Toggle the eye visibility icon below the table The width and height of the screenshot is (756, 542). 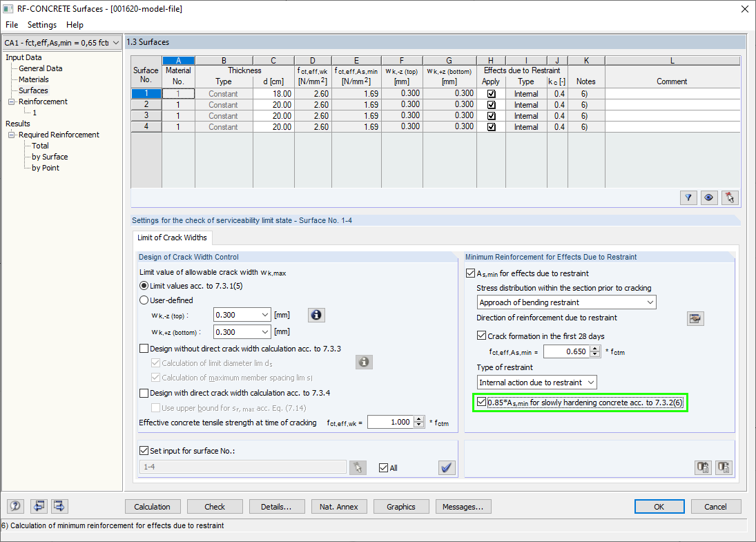708,197
